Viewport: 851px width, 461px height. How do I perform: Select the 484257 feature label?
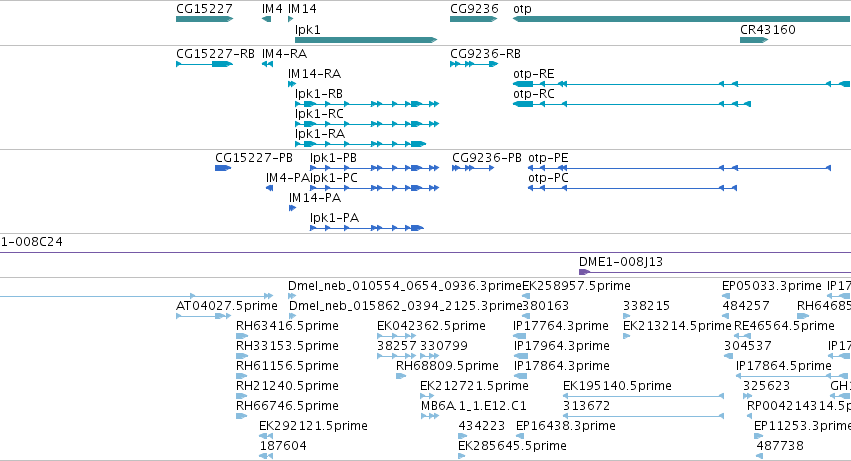click(746, 306)
